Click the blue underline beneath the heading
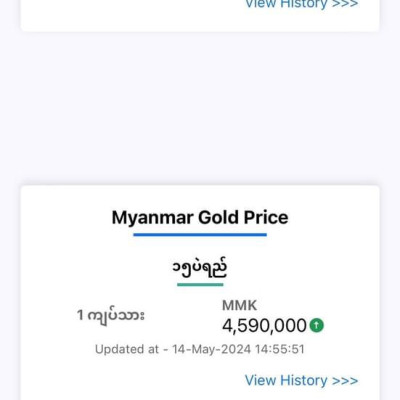Viewport: 400px width, 400px height. [200, 235]
